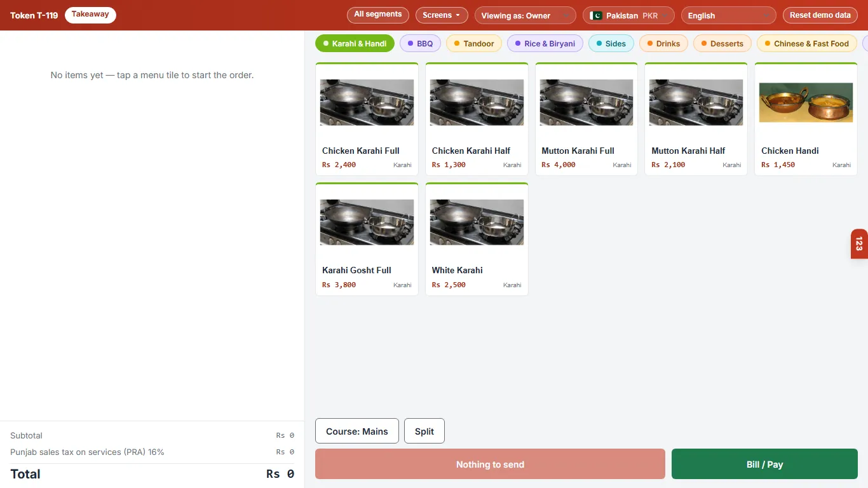Open the Course: Mains selector
Screen dimensions: 868x488
(357, 431)
